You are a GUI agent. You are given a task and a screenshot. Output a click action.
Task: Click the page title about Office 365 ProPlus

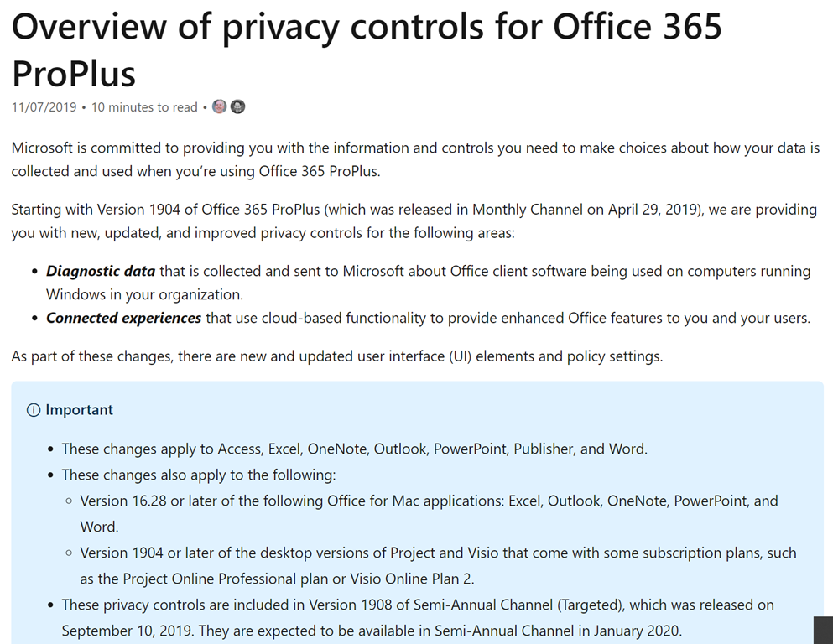[367, 50]
